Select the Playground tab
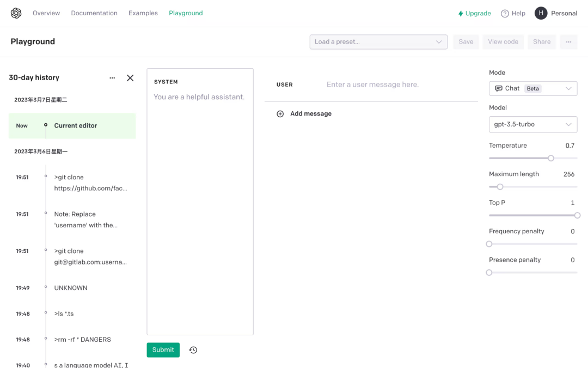 186,13
